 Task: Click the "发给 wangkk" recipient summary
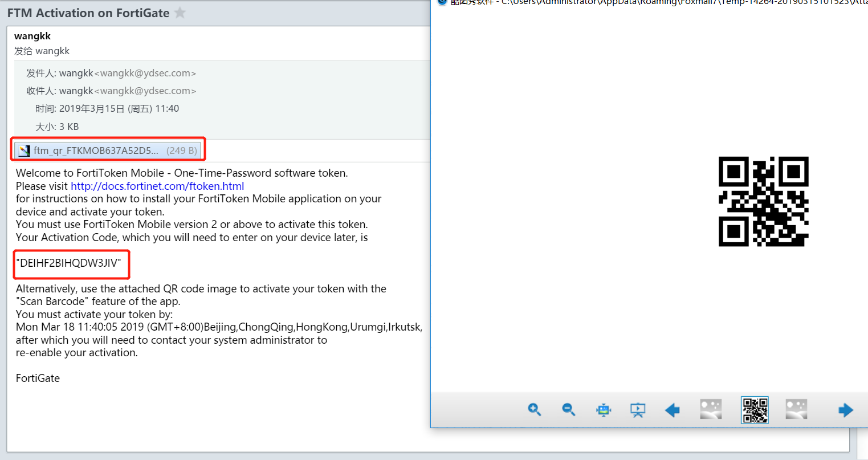pos(42,51)
